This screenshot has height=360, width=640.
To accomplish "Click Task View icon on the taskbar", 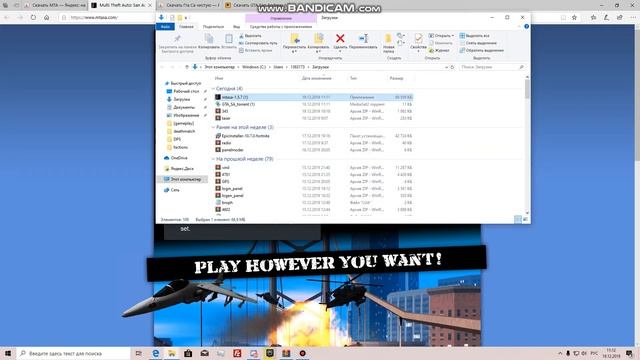I will point(138,353).
